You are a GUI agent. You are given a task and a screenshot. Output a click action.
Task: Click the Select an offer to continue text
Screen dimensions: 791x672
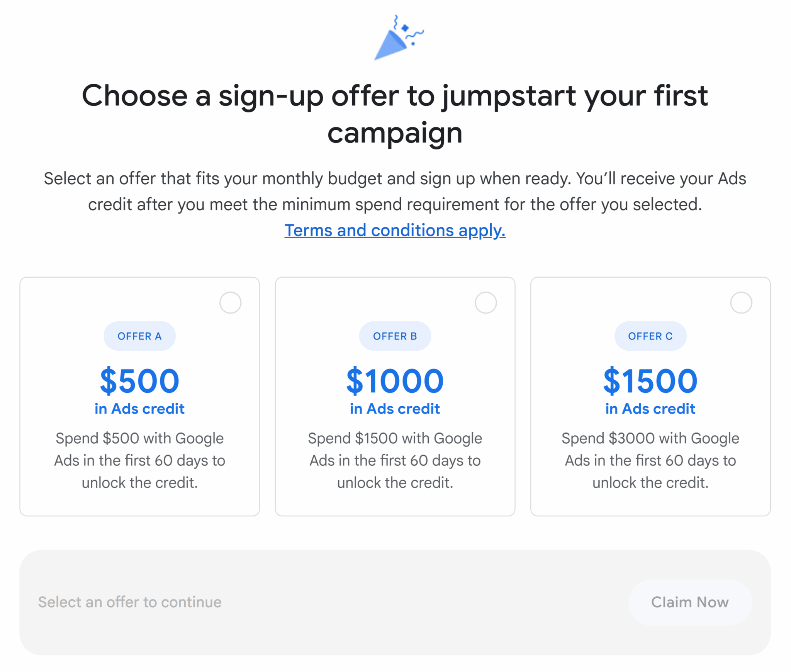129,602
